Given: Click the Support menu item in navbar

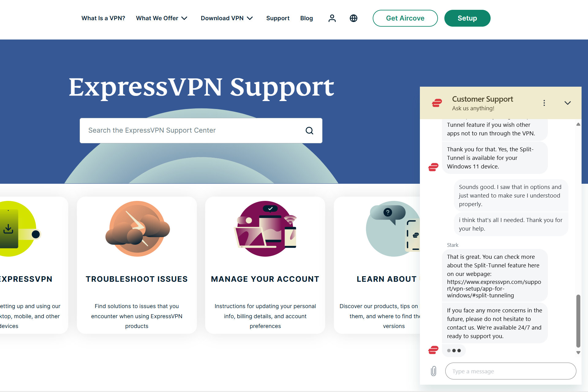Looking at the screenshot, I should [278, 18].
